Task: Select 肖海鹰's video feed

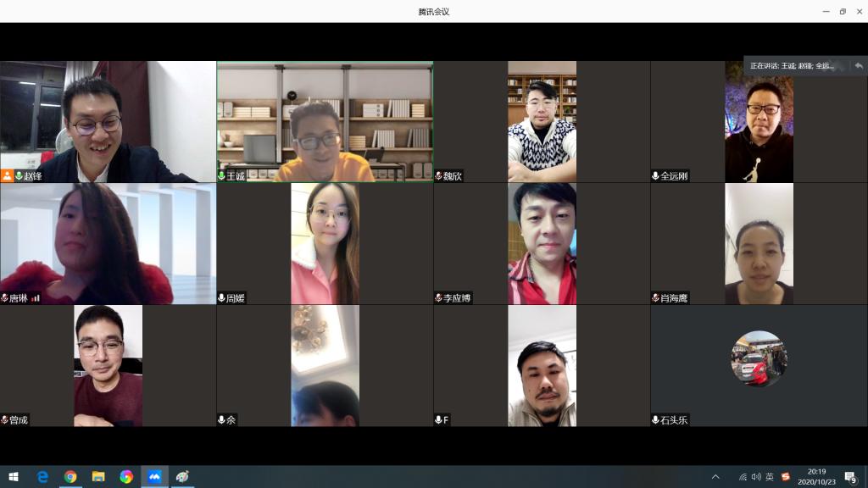Action: [x=759, y=244]
